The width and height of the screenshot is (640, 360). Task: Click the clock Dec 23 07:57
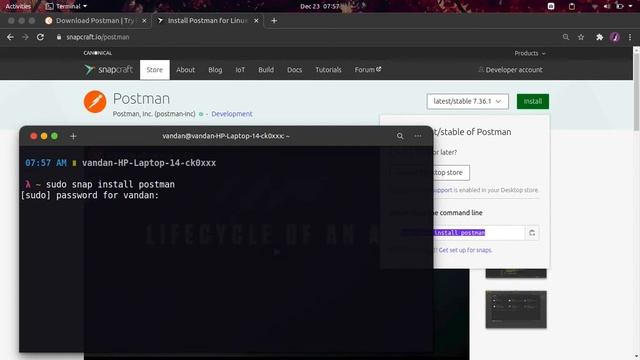coord(320,6)
